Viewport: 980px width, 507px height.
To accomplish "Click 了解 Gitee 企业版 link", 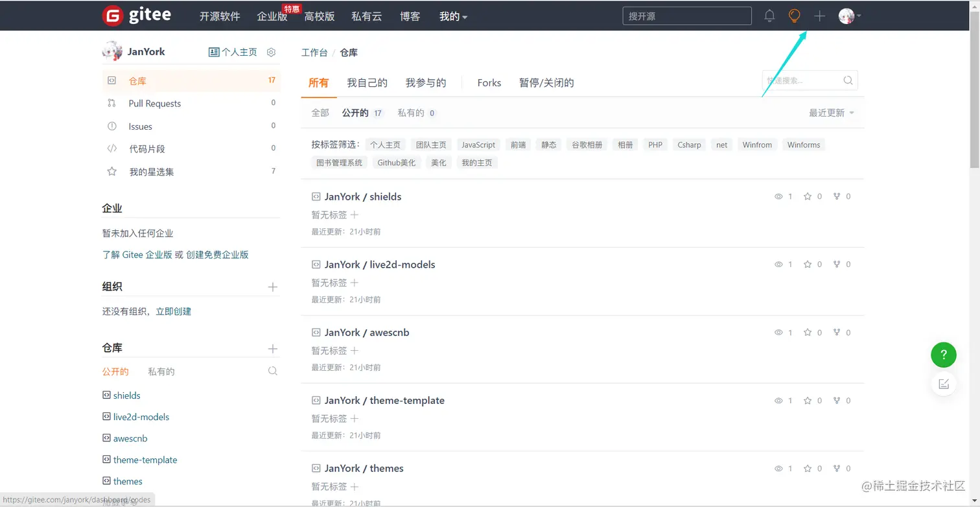I will tap(137, 255).
